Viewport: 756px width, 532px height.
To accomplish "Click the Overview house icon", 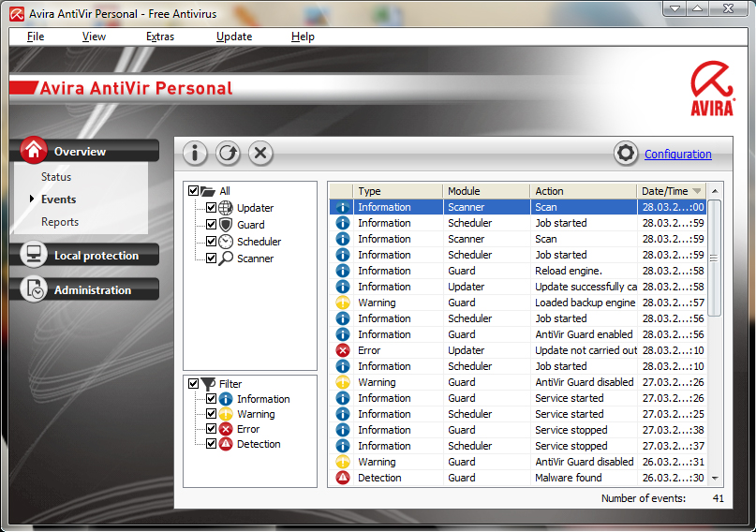I will 34,150.
